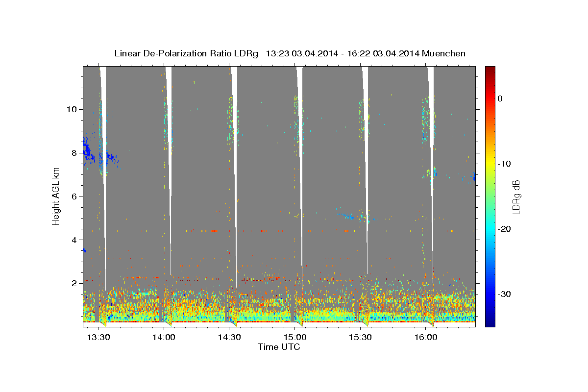Select the 10 km height tick label
This screenshot has width=588, height=392.
click(71, 109)
